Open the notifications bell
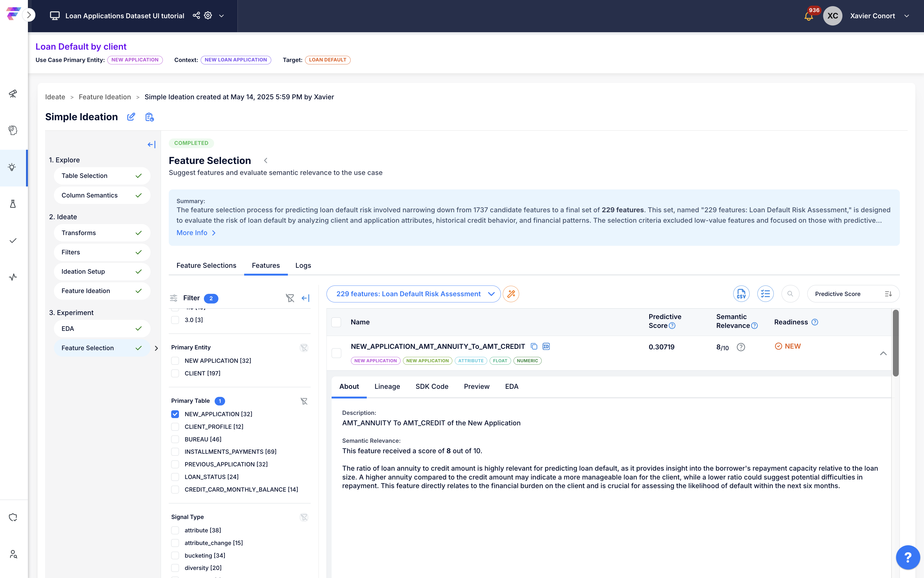The image size is (924, 578). tap(808, 16)
